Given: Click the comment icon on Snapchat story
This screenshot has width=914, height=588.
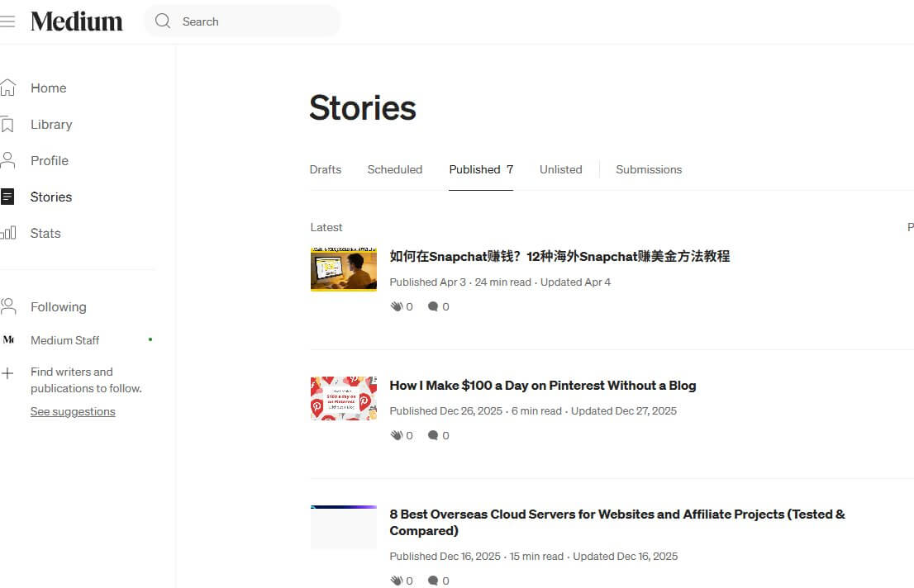Looking at the screenshot, I should tap(432, 306).
